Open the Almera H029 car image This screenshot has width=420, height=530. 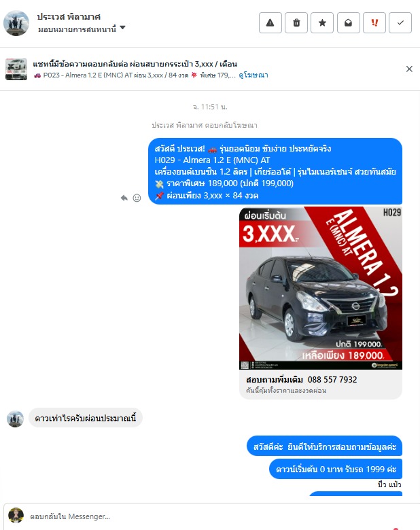321,288
